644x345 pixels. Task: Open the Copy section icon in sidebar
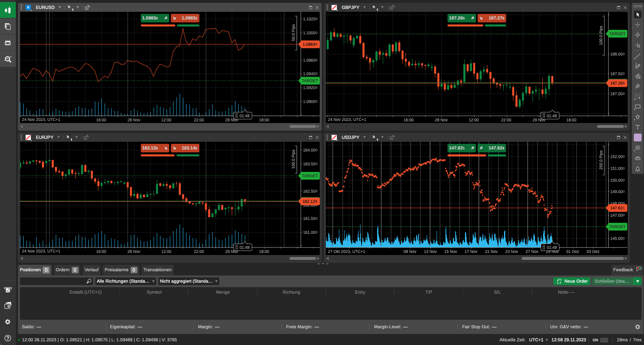coord(8,26)
